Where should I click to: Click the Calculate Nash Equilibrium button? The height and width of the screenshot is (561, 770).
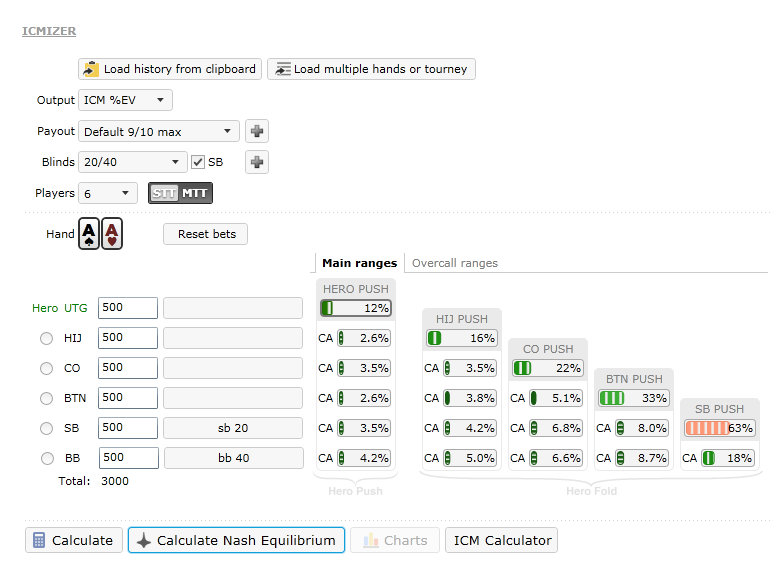[x=236, y=540]
